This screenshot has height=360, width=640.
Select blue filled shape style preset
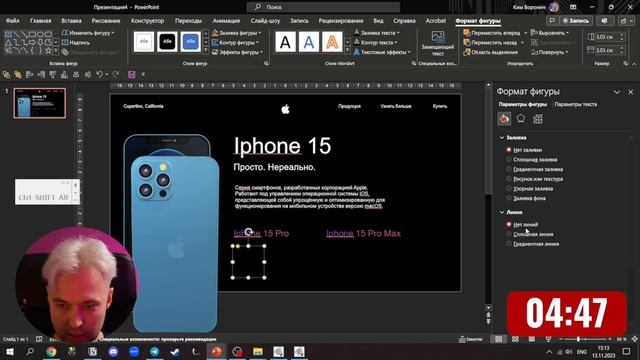(190, 42)
